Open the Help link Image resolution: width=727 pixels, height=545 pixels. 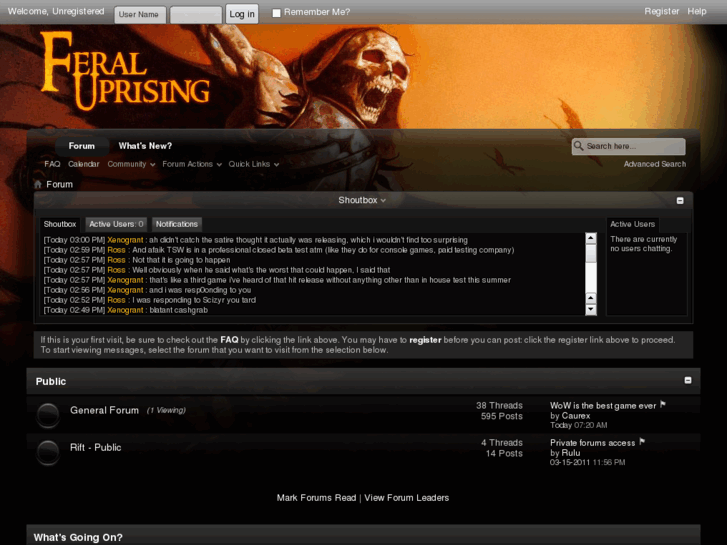pos(697,12)
